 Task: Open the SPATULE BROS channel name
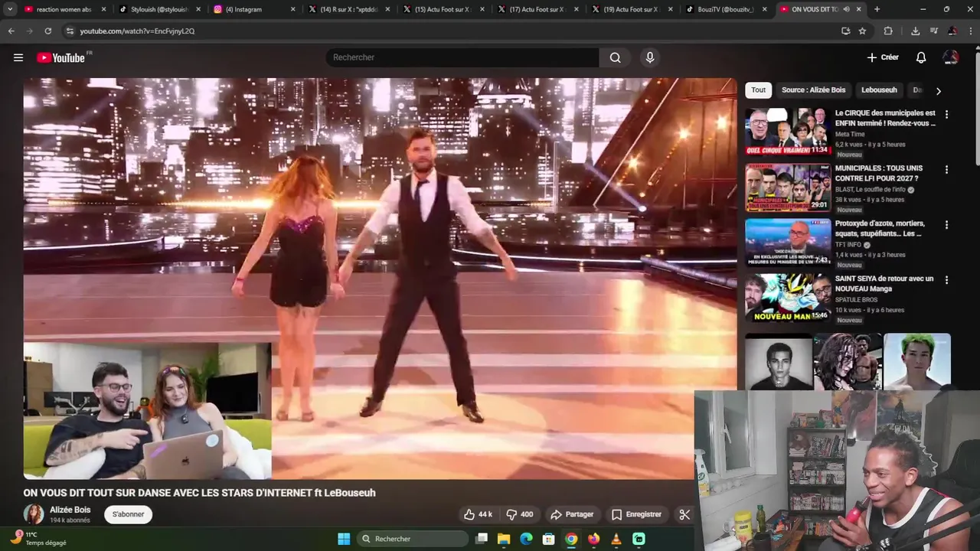pos(857,299)
